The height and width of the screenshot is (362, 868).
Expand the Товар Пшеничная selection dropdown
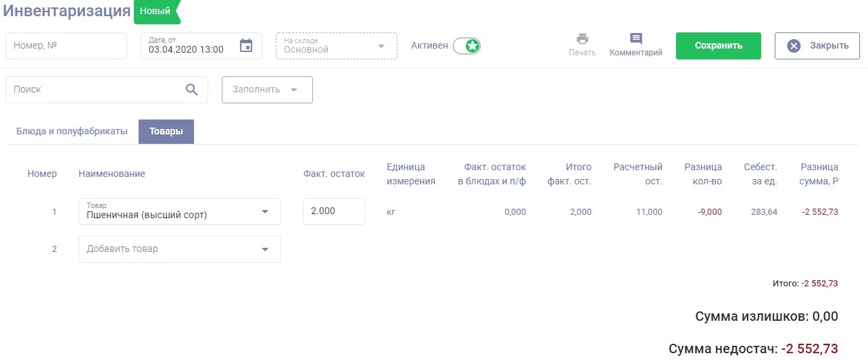(x=264, y=211)
